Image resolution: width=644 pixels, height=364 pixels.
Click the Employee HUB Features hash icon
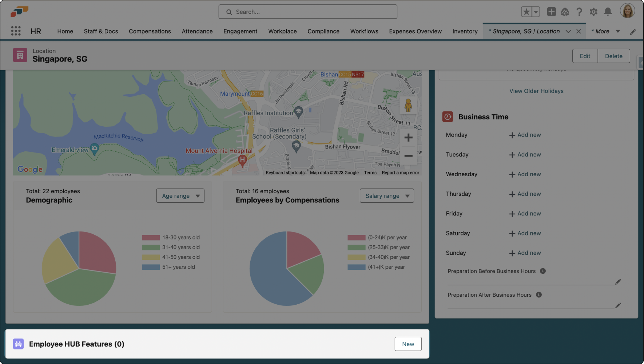pyautogui.click(x=18, y=344)
